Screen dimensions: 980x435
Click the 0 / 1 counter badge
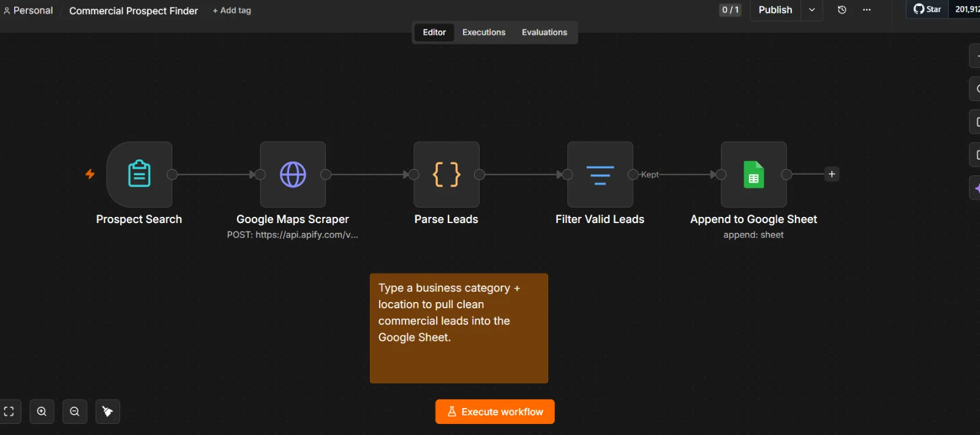click(x=730, y=10)
